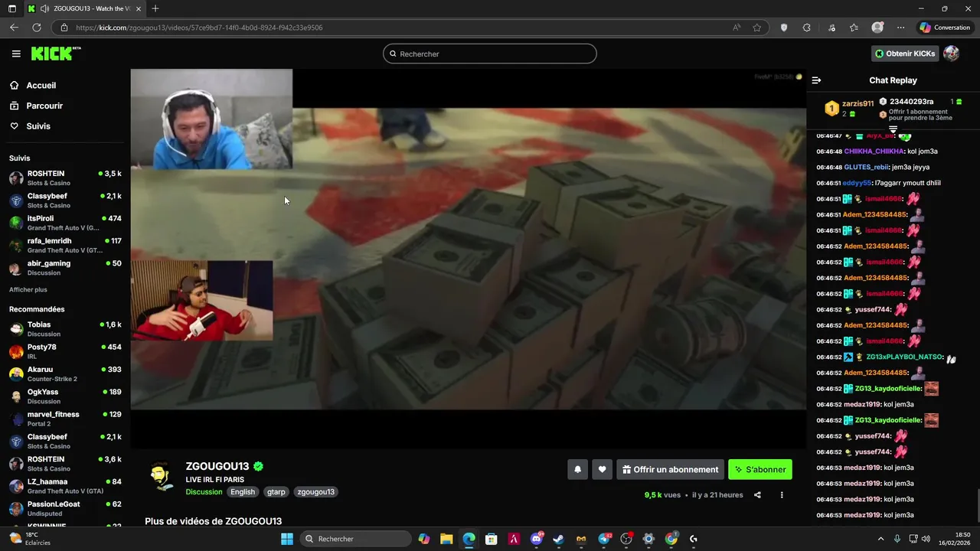The width and height of the screenshot is (980, 551).
Task: Open the video three-dot options menu
Action: pyautogui.click(x=782, y=495)
